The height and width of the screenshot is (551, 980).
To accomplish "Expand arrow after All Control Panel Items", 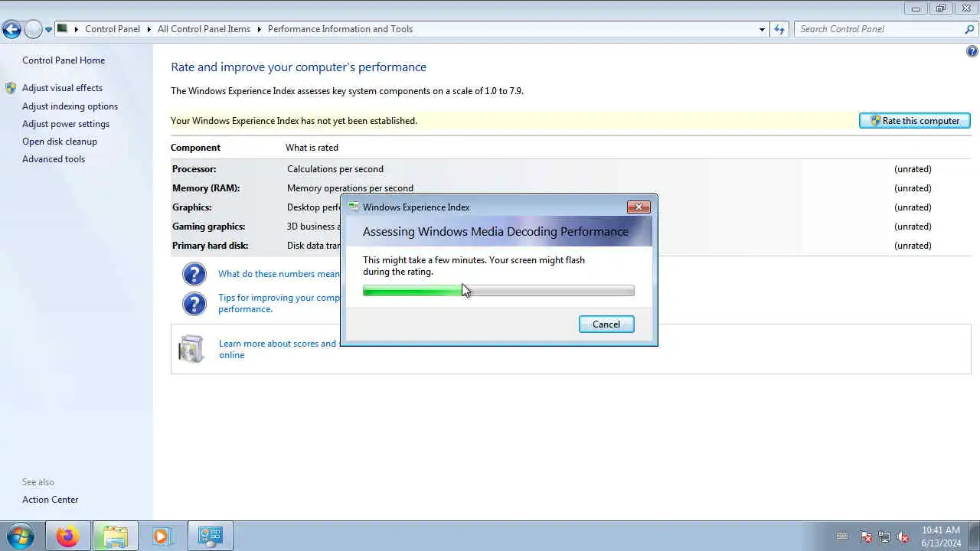I will (x=259, y=29).
